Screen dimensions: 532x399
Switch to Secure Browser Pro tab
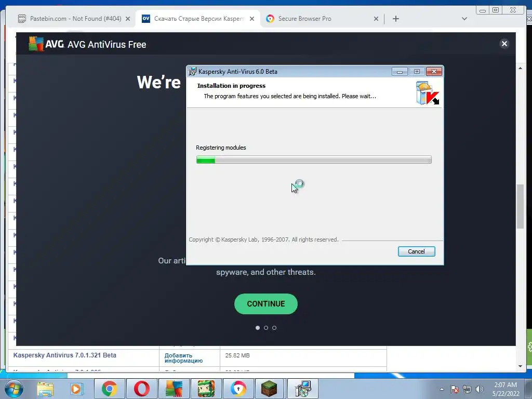tap(304, 19)
